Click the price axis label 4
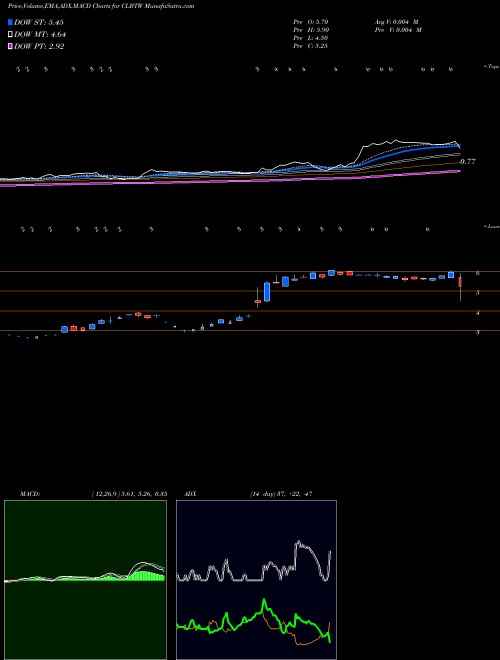 click(x=478, y=313)
